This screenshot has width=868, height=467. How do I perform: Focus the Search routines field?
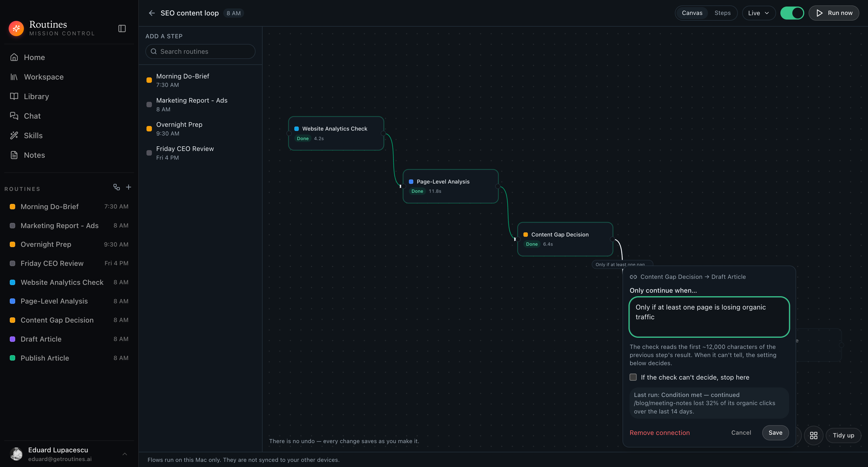tap(200, 52)
